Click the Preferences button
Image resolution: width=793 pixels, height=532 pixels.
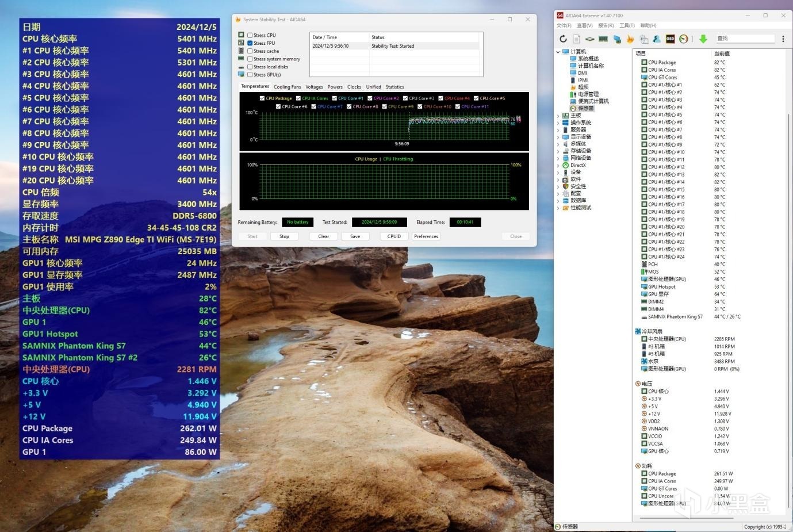click(426, 236)
